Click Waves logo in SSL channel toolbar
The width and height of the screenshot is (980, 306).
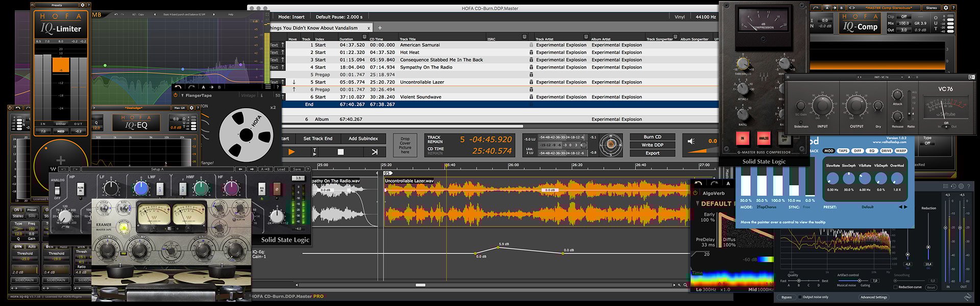(53, 169)
